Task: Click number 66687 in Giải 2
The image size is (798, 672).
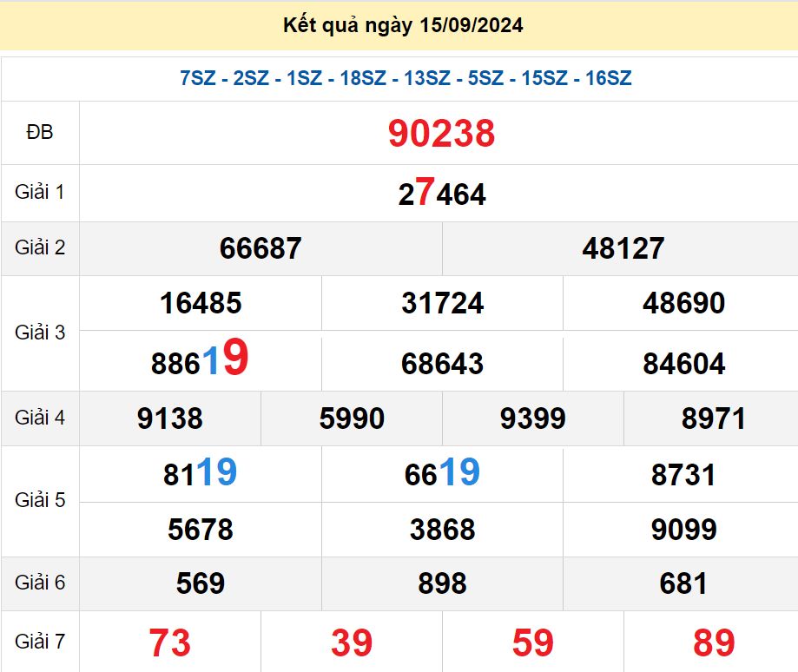Action: (x=261, y=249)
